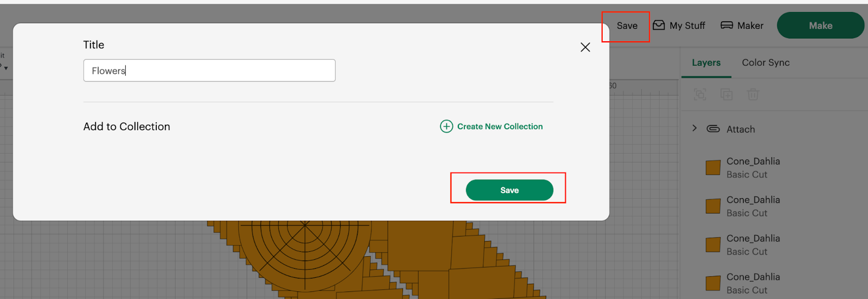Click Save in the top header bar
Image resolution: width=868 pixels, height=299 pixels.
coord(627,26)
